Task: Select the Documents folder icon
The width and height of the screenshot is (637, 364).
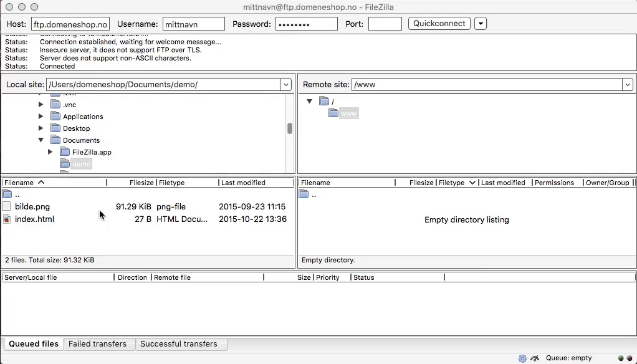Action: [x=55, y=140]
